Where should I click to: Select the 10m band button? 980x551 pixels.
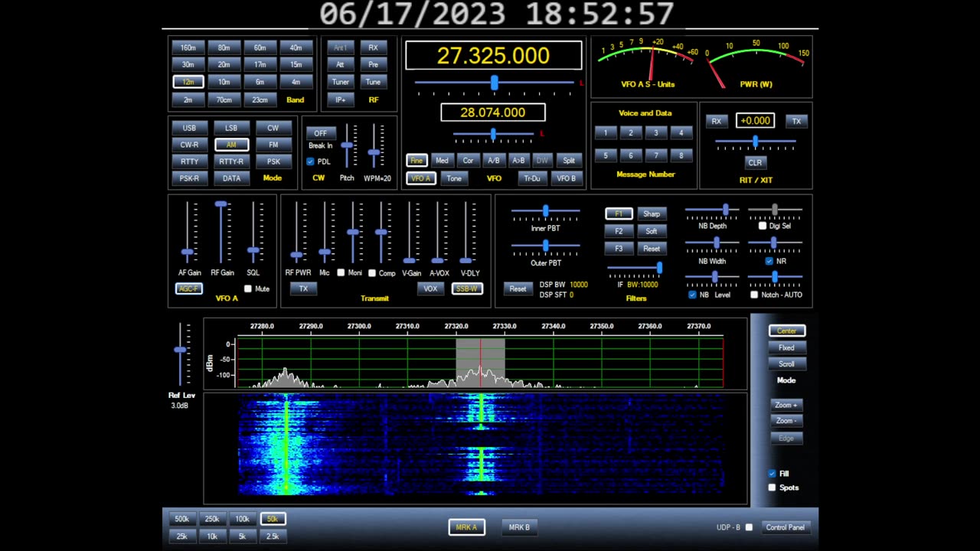click(x=224, y=82)
